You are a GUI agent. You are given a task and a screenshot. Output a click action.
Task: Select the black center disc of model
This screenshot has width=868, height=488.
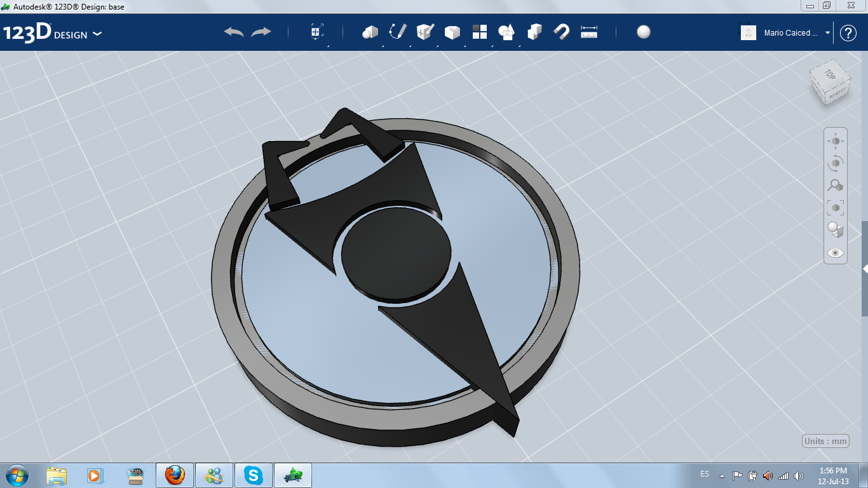pyautogui.click(x=397, y=253)
